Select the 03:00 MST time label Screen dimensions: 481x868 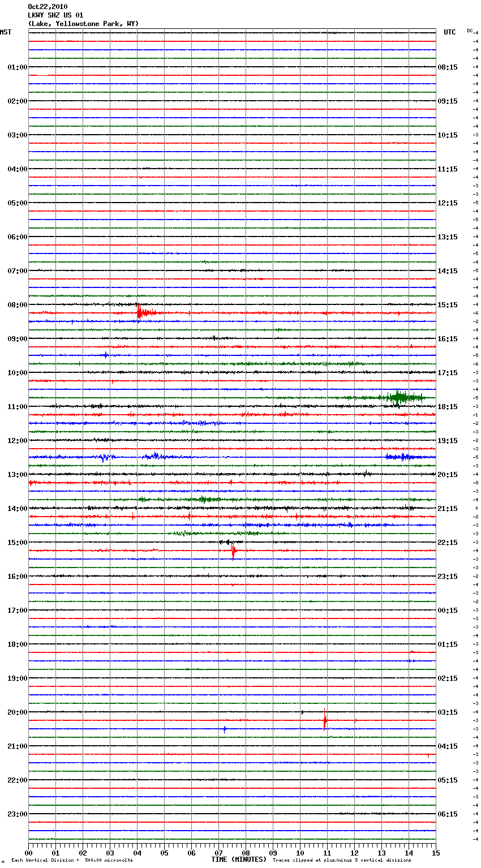pyautogui.click(x=17, y=135)
